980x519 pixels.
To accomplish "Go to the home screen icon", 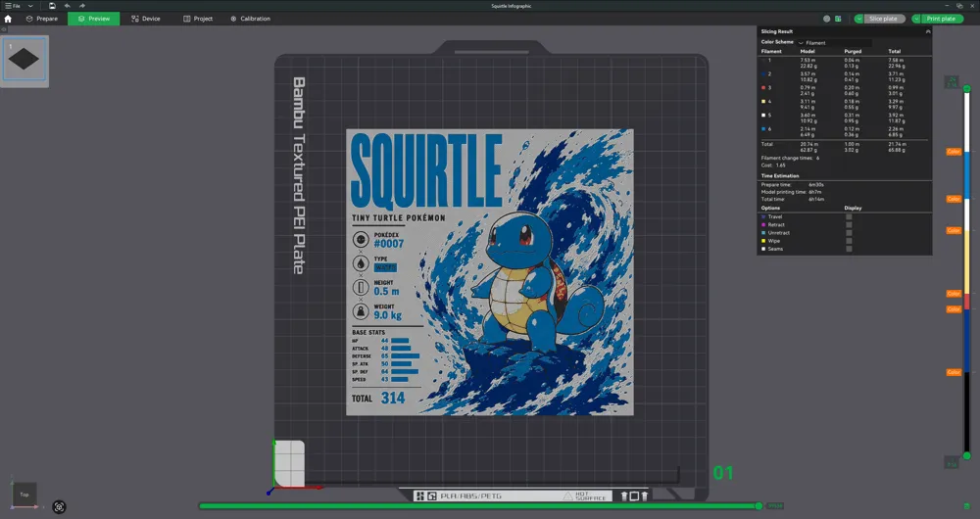I will (8, 19).
